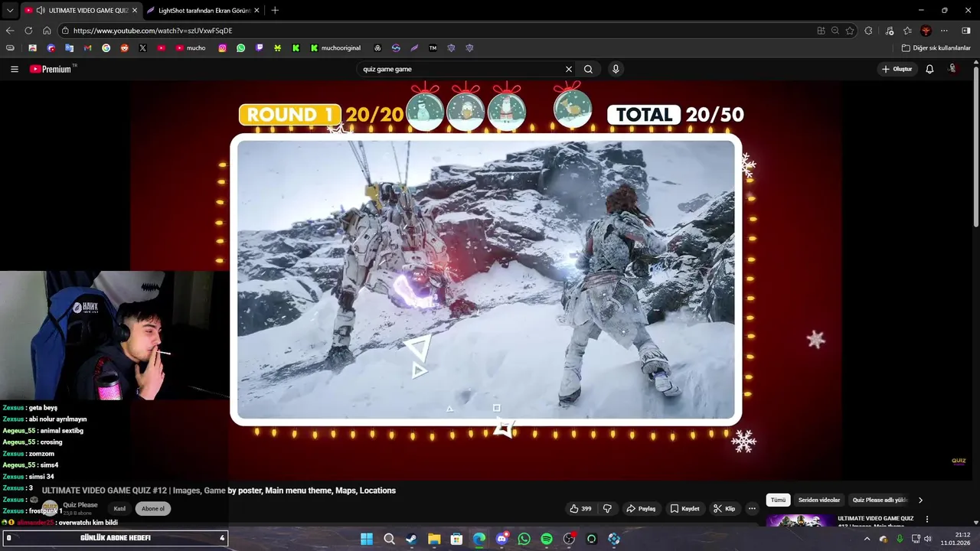This screenshot has width=980, height=551.
Task: Open YouTube account avatar menu
Action: point(952,69)
